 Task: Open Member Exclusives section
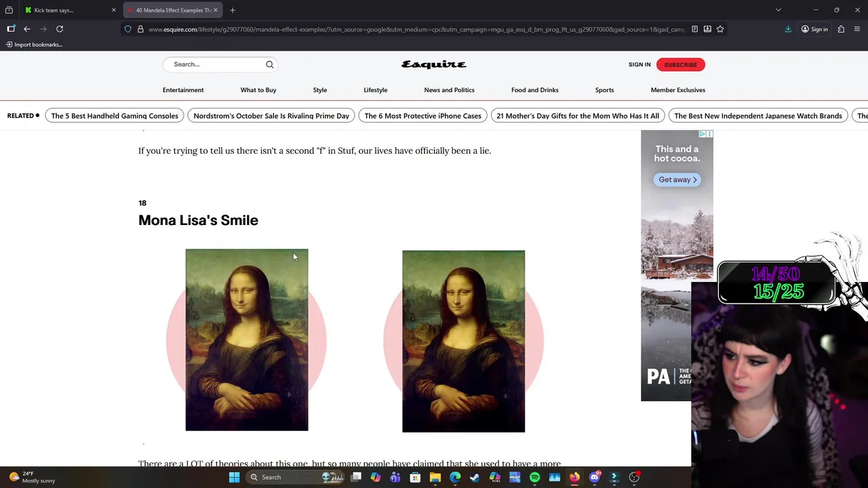[x=678, y=90]
